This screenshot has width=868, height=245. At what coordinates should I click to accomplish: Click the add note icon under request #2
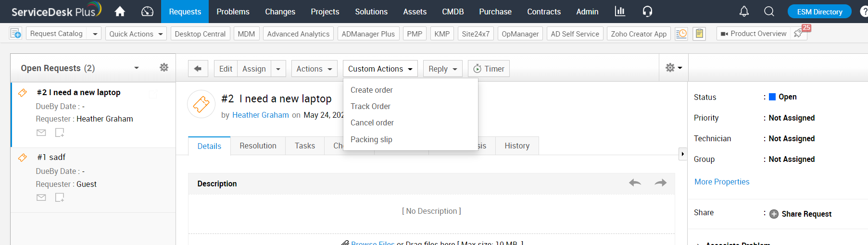60,133
